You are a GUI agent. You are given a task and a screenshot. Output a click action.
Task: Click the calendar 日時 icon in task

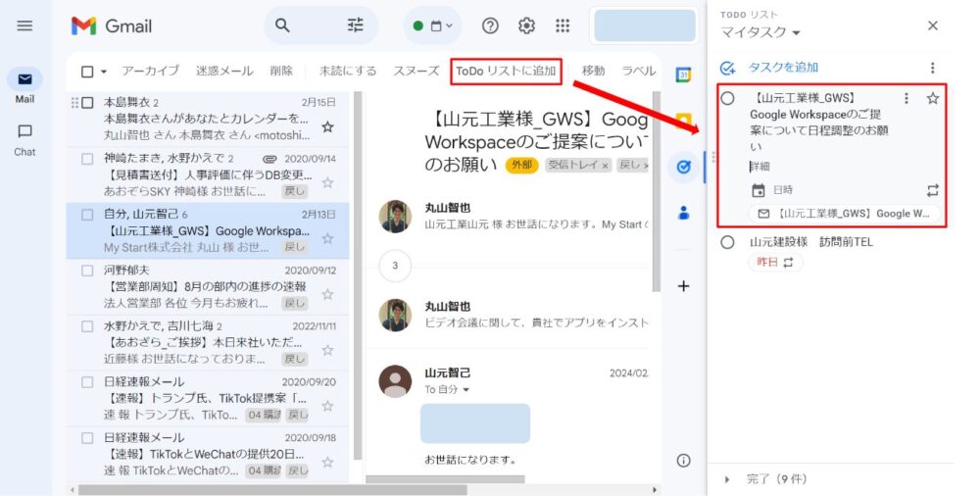click(x=759, y=190)
